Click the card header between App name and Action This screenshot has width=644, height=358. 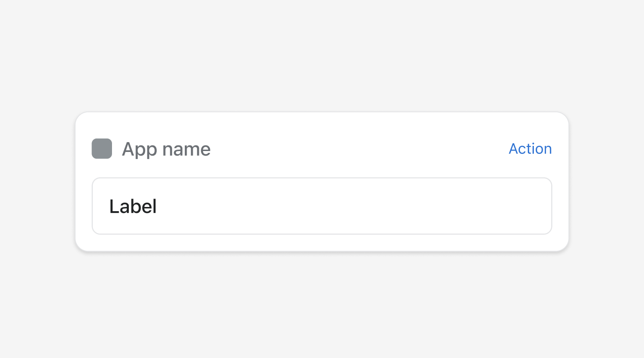click(359, 149)
